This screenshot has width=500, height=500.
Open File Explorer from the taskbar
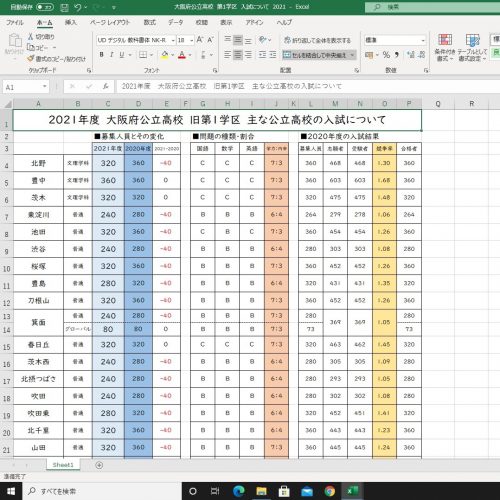261,491
